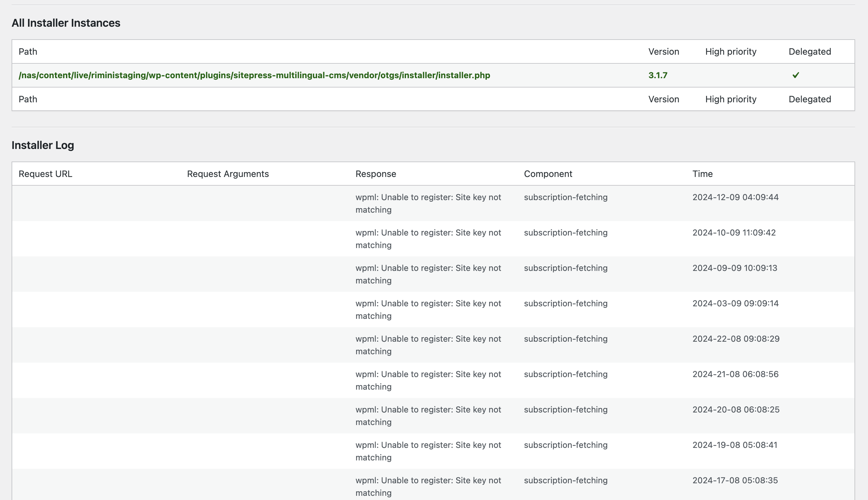The height and width of the screenshot is (500, 868).
Task: Click the Installer Log heading
Action: [x=43, y=145]
